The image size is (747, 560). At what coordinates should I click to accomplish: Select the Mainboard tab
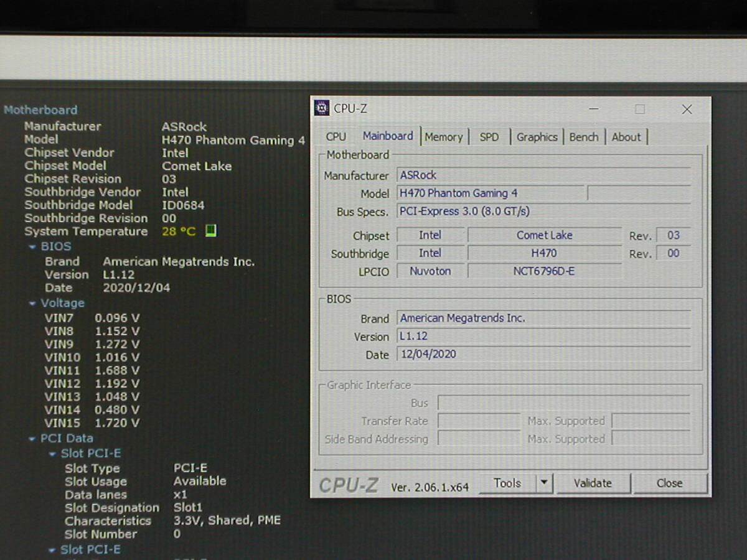pyautogui.click(x=388, y=136)
